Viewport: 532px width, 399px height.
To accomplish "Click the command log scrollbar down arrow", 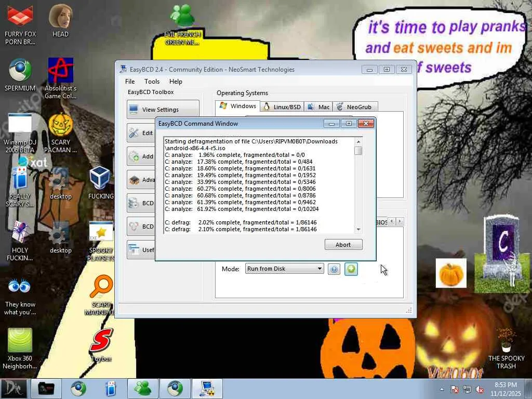I will click(358, 230).
